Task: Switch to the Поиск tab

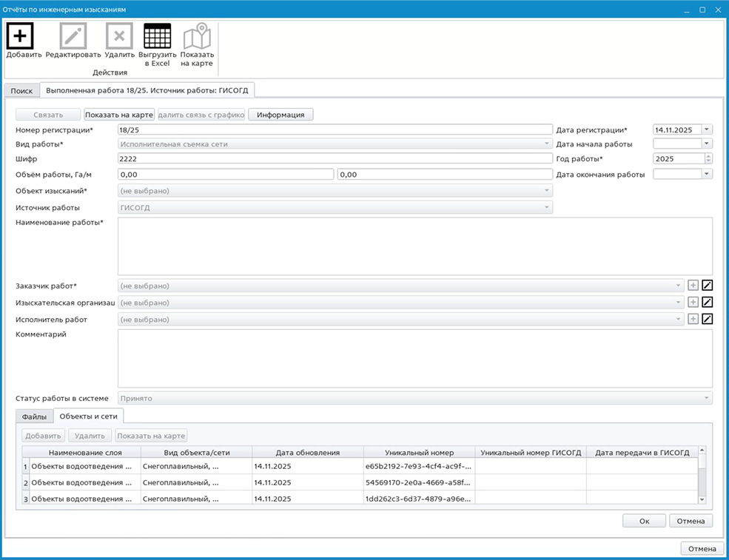Action: [x=21, y=90]
